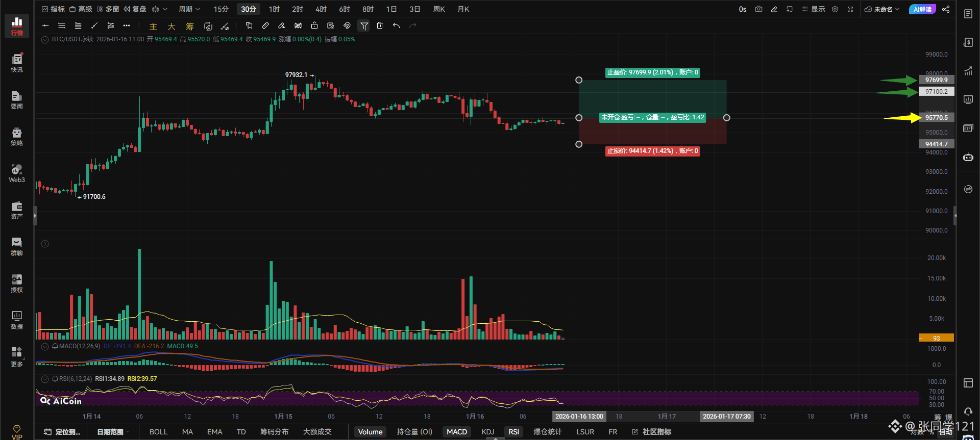
Task: Click the lock drawings icon
Action: (314, 25)
